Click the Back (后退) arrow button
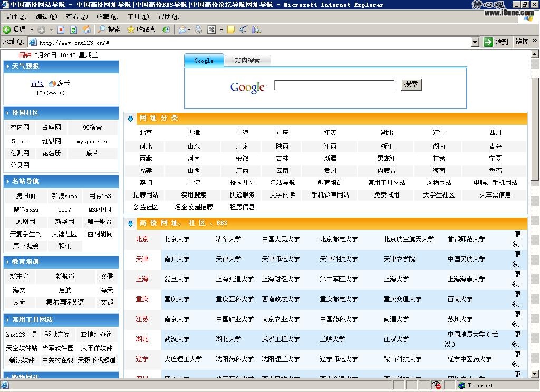This screenshot has width=540, height=392. pyautogui.click(x=14, y=30)
